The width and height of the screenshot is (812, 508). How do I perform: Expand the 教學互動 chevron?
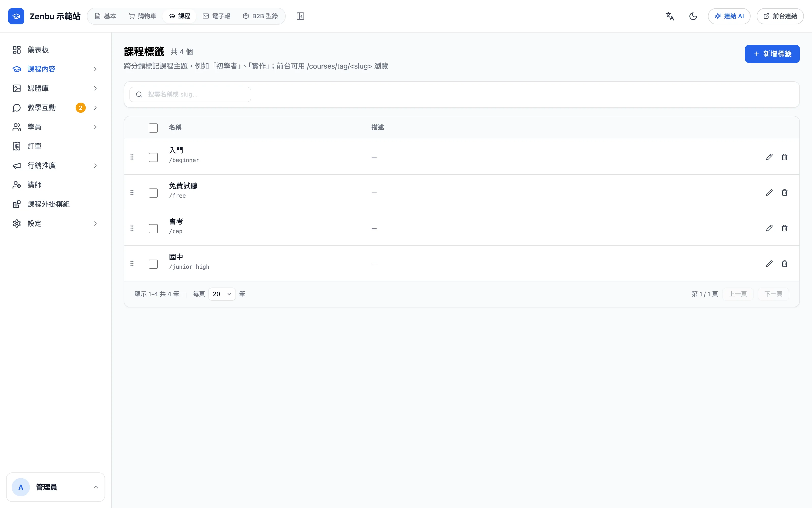(x=95, y=108)
